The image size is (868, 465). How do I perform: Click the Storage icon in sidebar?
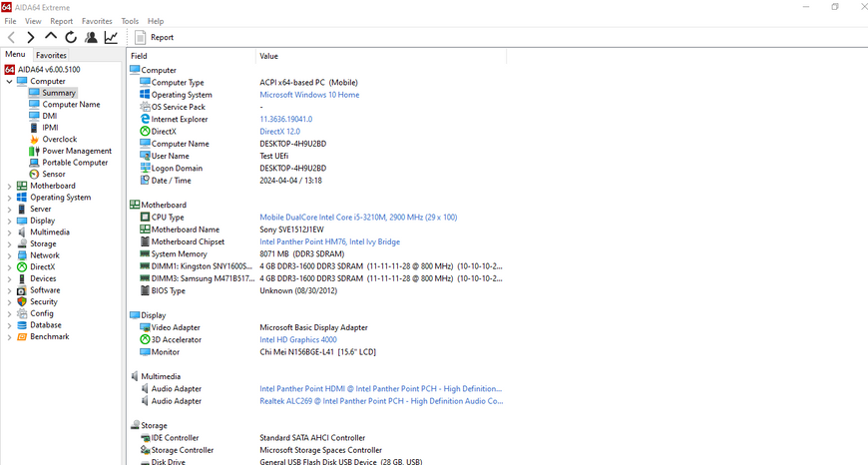click(22, 243)
